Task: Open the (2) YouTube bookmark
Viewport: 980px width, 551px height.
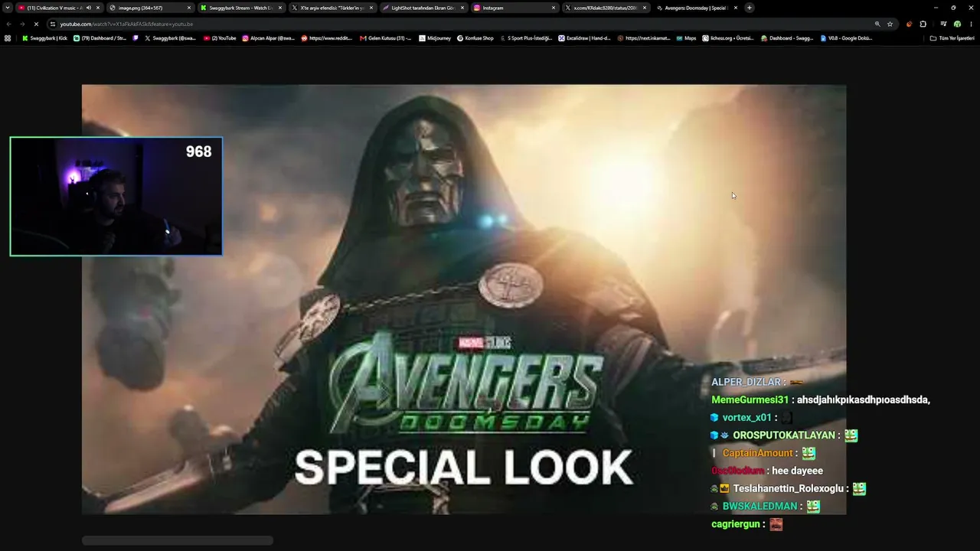Action: [x=220, y=37]
